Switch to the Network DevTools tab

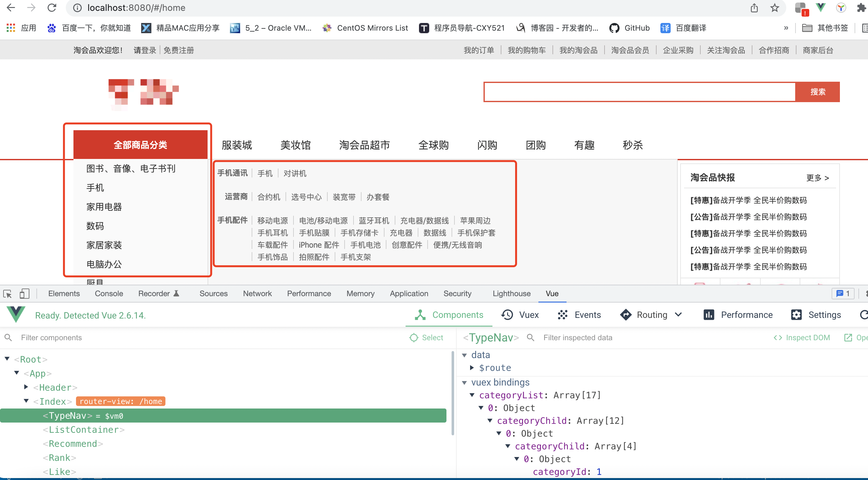pyautogui.click(x=257, y=294)
